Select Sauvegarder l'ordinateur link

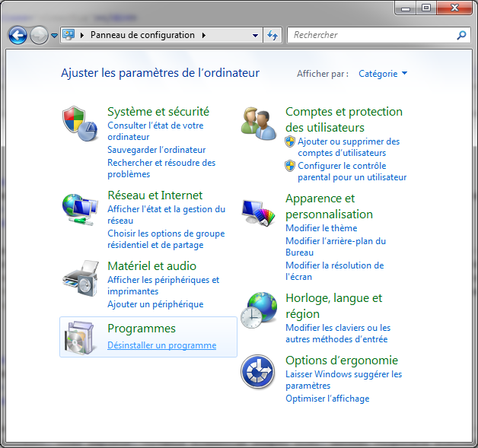156,150
